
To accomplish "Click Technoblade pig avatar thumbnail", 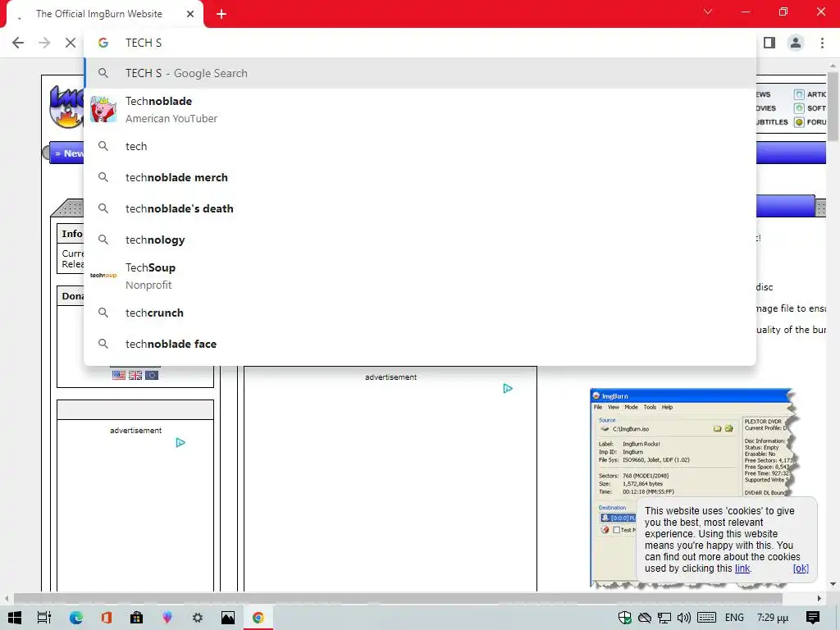I will tap(103, 109).
